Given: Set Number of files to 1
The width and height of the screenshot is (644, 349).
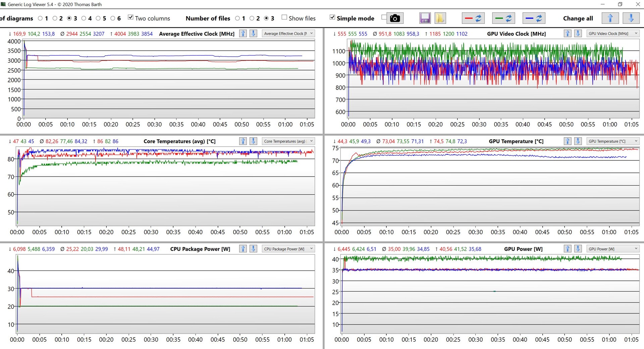Looking at the screenshot, I should (237, 18).
